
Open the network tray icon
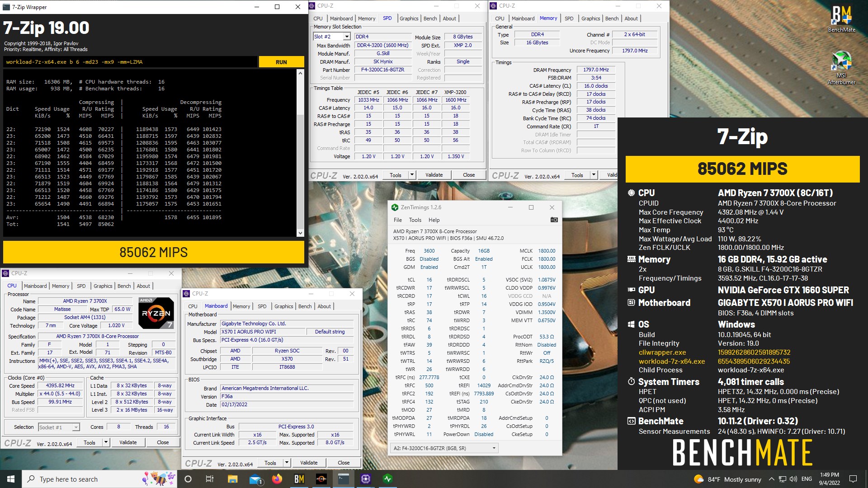point(782,479)
